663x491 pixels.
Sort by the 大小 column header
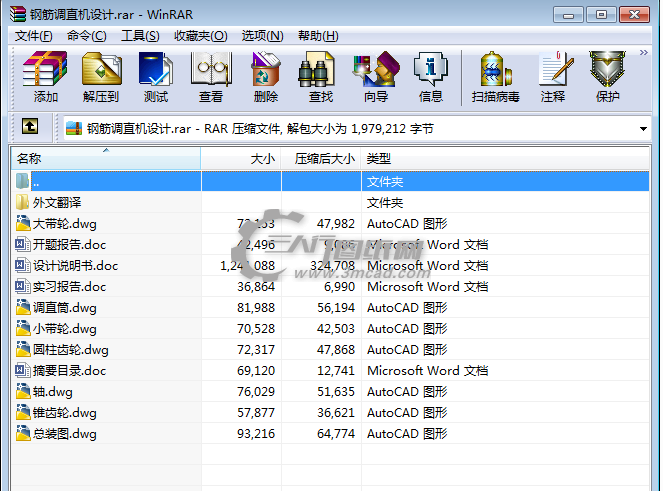click(241, 159)
